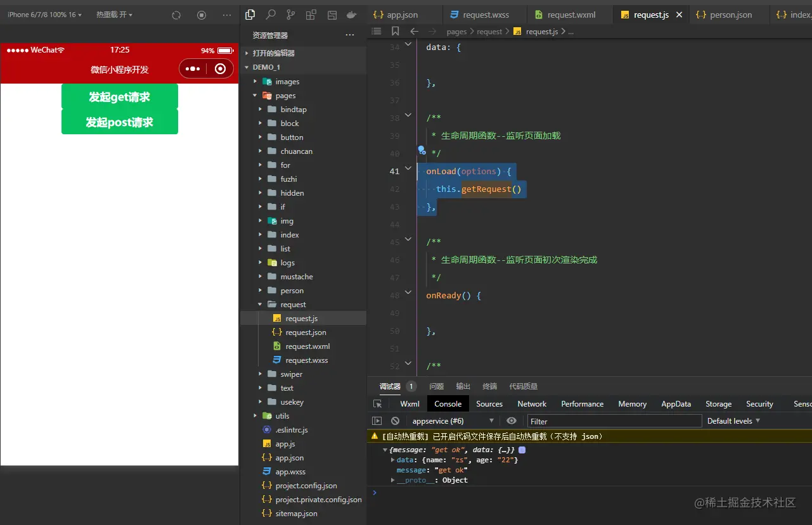Click the console Filter input field

click(x=614, y=421)
